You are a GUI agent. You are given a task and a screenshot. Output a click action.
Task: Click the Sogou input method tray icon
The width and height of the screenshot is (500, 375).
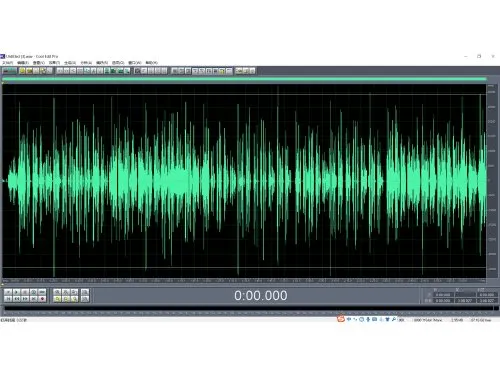click(341, 319)
